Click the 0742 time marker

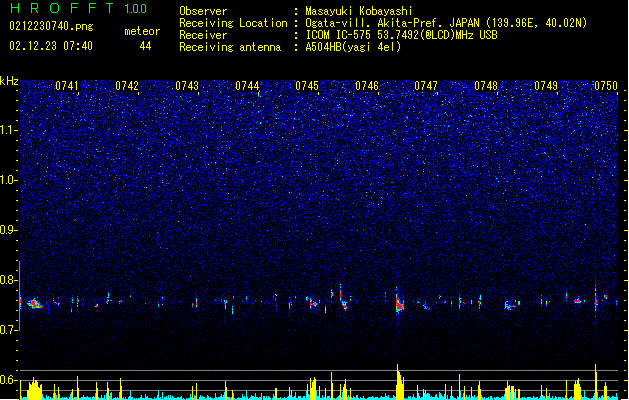127,86
